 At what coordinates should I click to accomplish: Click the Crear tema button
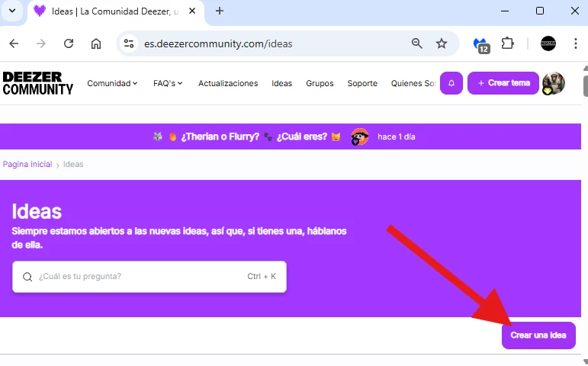coord(503,83)
